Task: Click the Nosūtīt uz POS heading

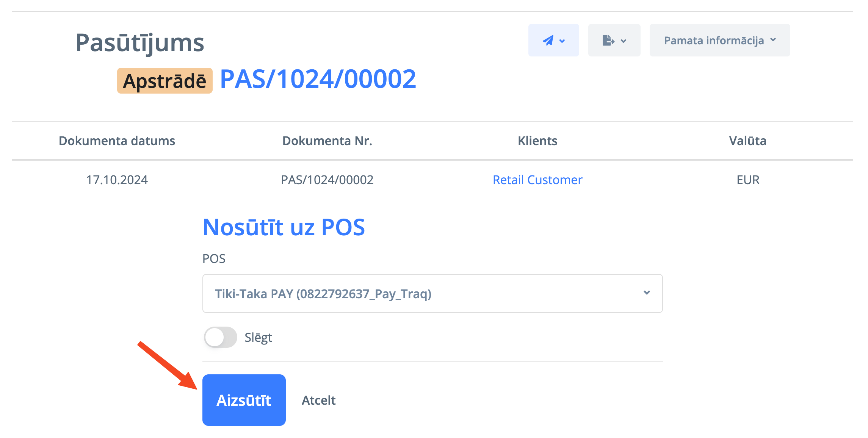Action: pos(284,227)
